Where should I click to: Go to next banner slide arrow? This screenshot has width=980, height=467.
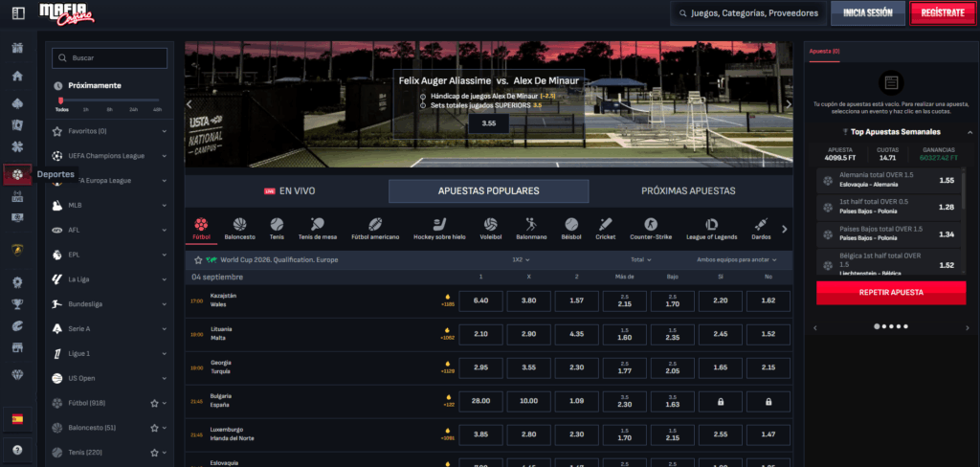point(789,104)
